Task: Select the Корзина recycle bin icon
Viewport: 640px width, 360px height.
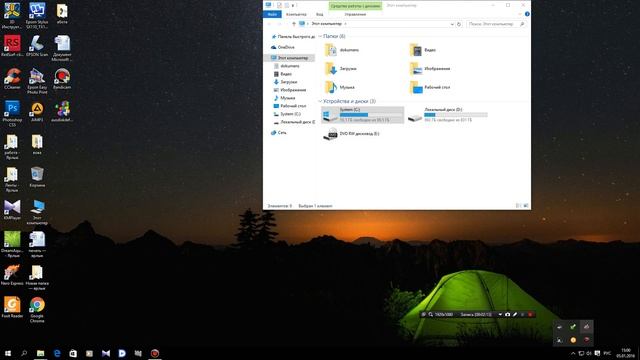Action: click(x=37, y=177)
